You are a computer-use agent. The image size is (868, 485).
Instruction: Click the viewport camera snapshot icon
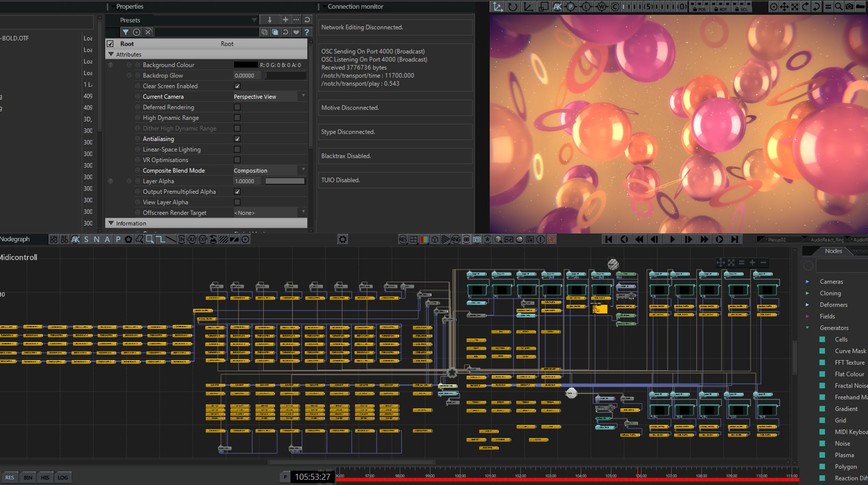pos(849,6)
